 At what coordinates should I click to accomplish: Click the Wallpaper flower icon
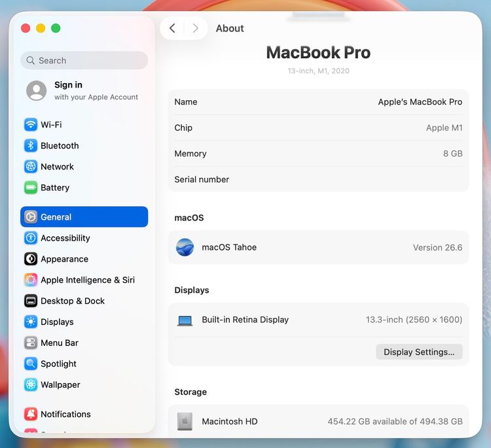pyautogui.click(x=31, y=385)
